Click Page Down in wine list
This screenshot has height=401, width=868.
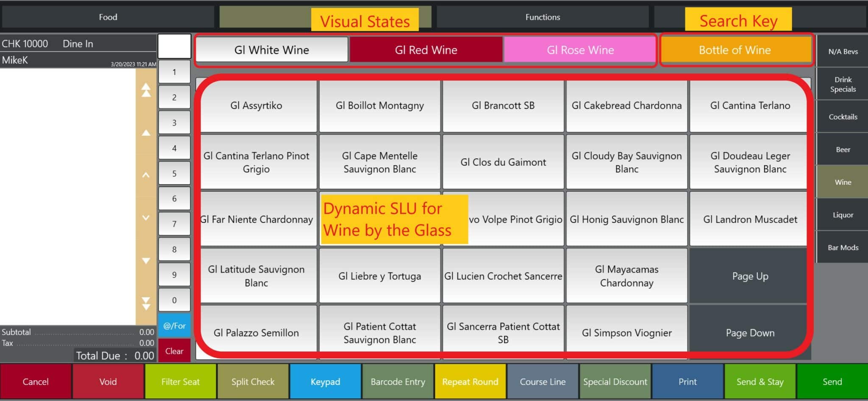coord(749,333)
